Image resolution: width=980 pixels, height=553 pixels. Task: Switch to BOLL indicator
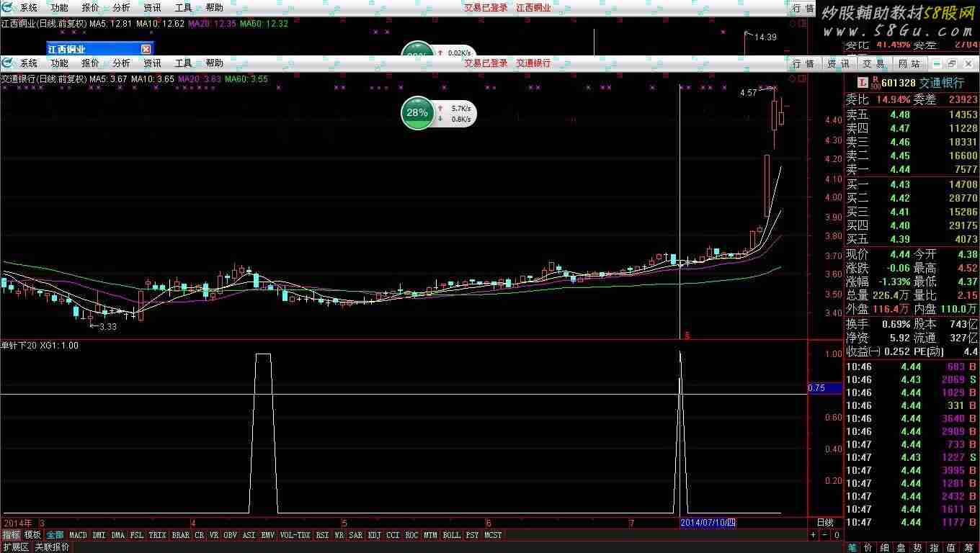coord(452,535)
